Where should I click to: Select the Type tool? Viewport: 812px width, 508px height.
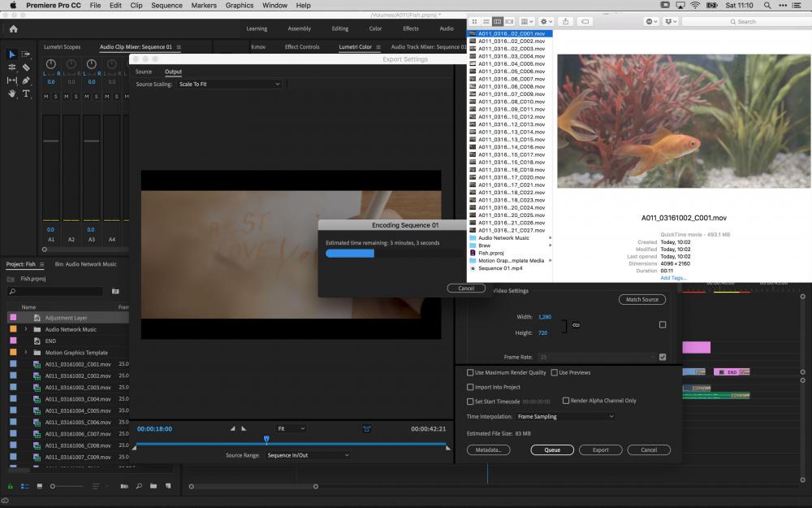click(26, 93)
